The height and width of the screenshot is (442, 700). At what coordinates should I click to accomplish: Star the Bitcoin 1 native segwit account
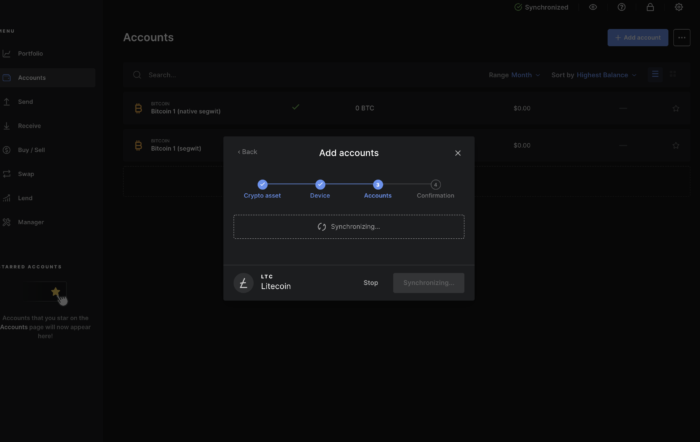(x=676, y=108)
